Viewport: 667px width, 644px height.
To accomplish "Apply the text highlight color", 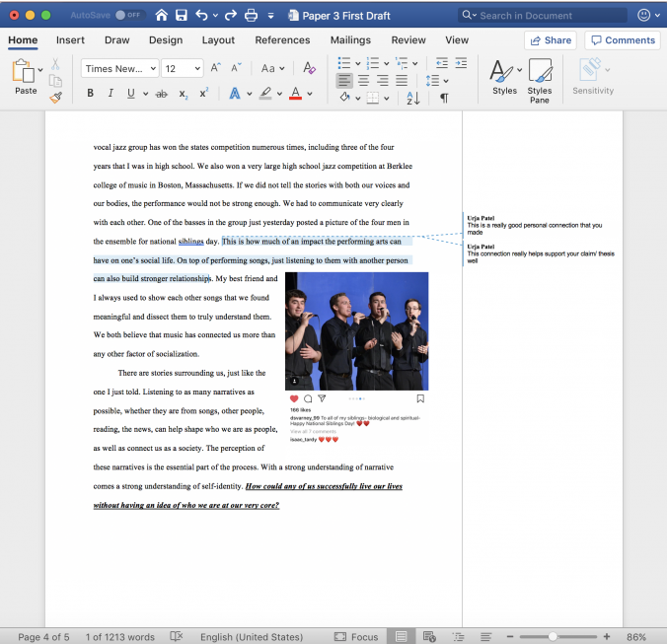I will point(265,93).
